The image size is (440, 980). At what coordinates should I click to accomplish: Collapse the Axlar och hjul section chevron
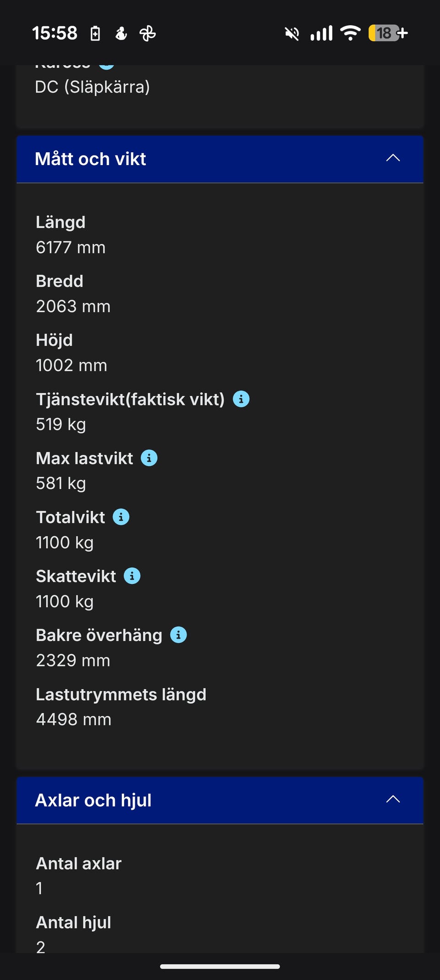pos(393,799)
